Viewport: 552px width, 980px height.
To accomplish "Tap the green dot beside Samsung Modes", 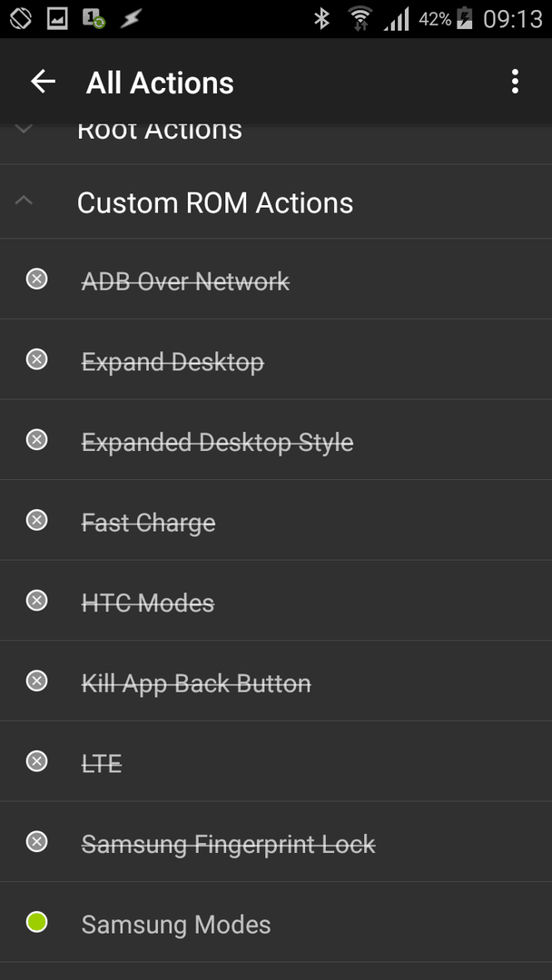I will pos(37,922).
